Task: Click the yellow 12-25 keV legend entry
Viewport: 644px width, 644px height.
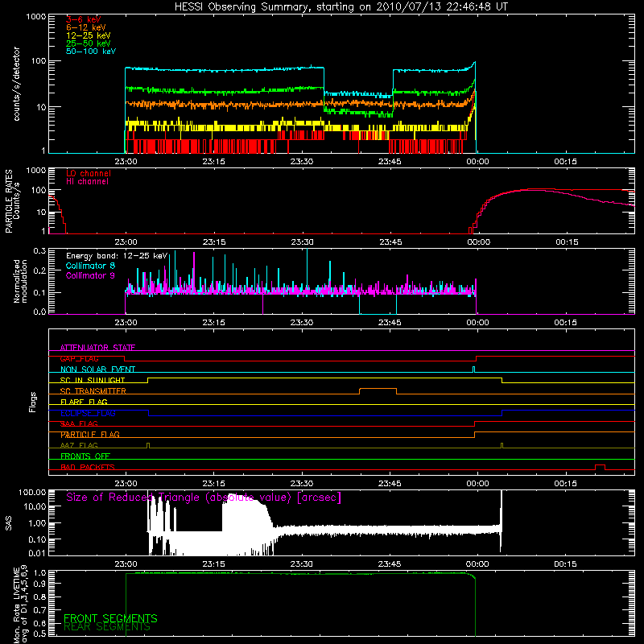Action: pyautogui.click(x=89, y=35)
